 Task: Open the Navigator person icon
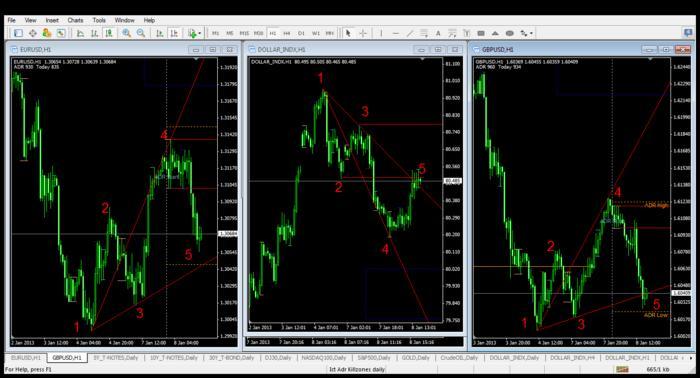point(46,33)
